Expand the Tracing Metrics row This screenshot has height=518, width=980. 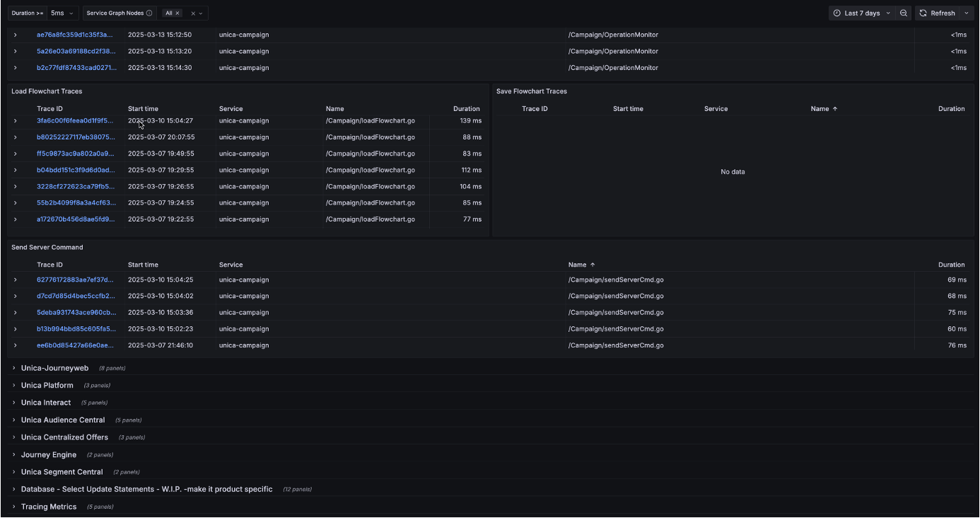49,507
